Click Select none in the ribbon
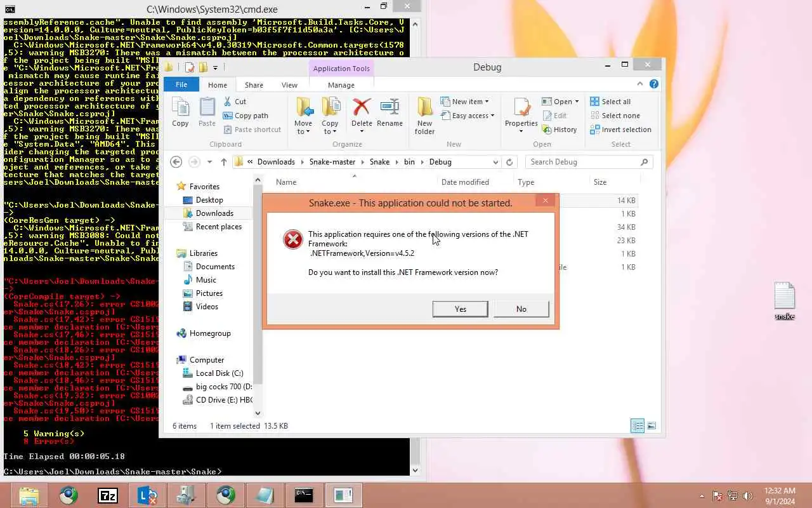This screenshot has width=812, height=508. (614, 116)
